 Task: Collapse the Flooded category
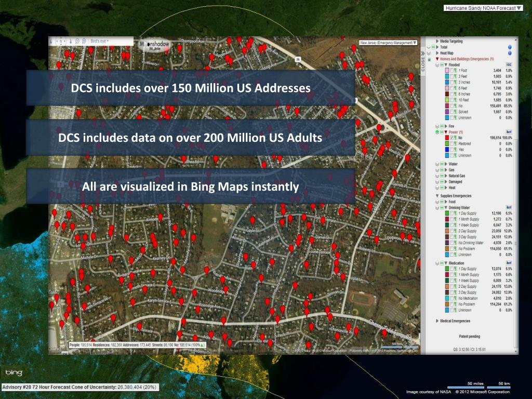pyautogui.click(x=446, y=65)
